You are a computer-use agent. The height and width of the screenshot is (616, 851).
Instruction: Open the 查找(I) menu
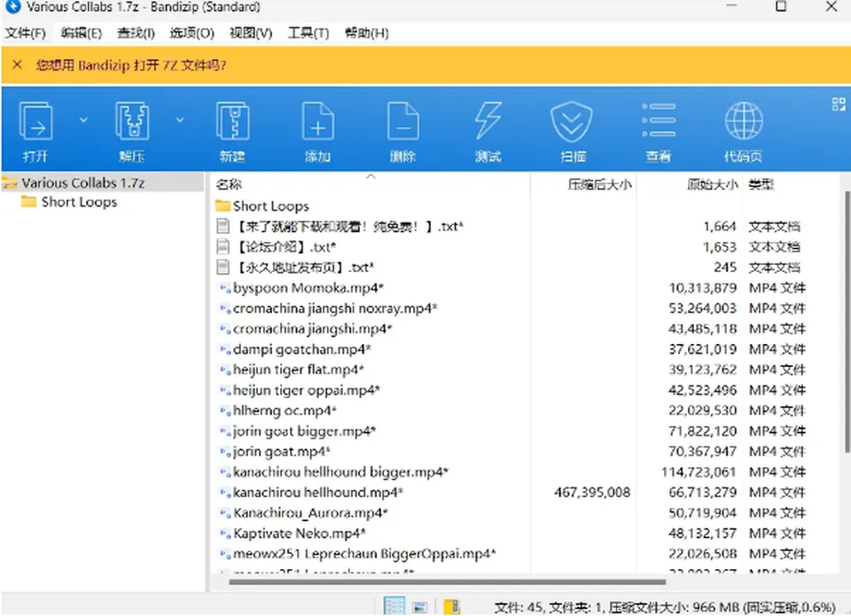[x=136, y=33]
